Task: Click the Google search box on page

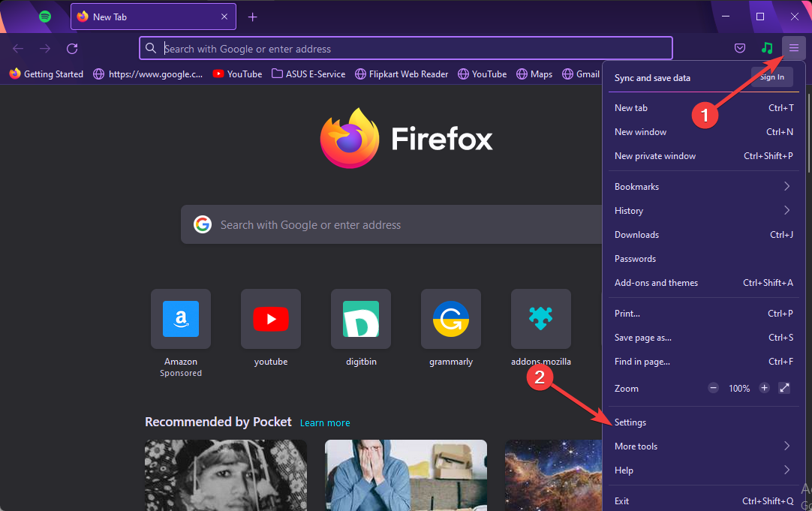Action: point(391,224)
